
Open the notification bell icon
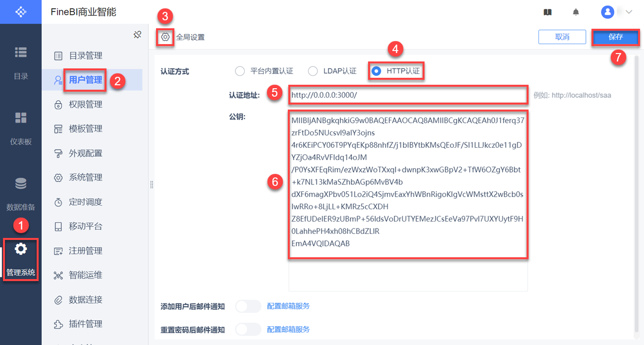click(x=576, y=12)
